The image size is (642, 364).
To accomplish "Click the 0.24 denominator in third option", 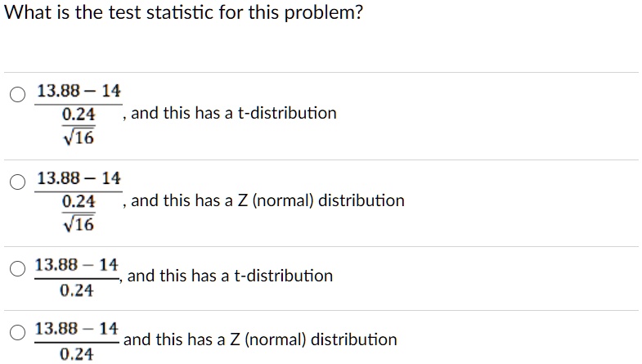I will click(x=77, y=290).
